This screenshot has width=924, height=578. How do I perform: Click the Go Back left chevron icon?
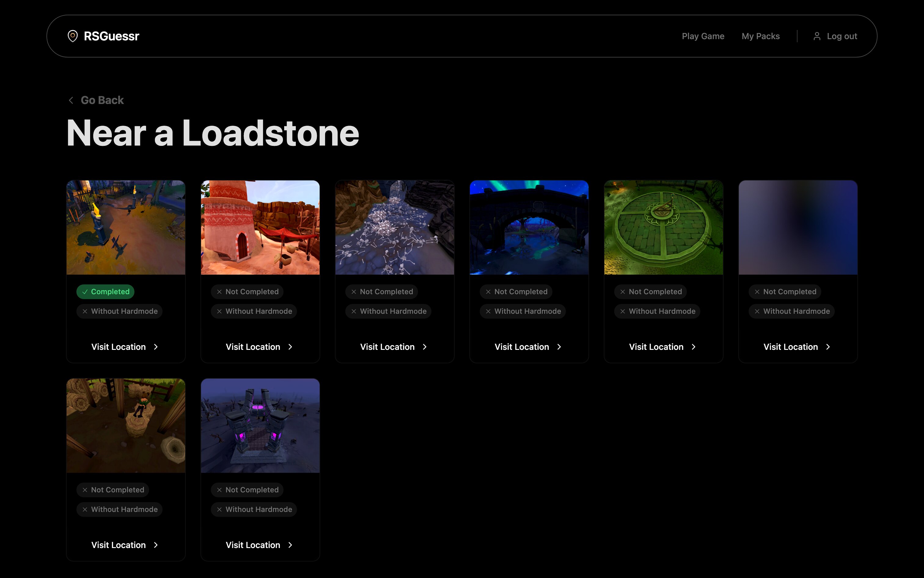(71, 100)
